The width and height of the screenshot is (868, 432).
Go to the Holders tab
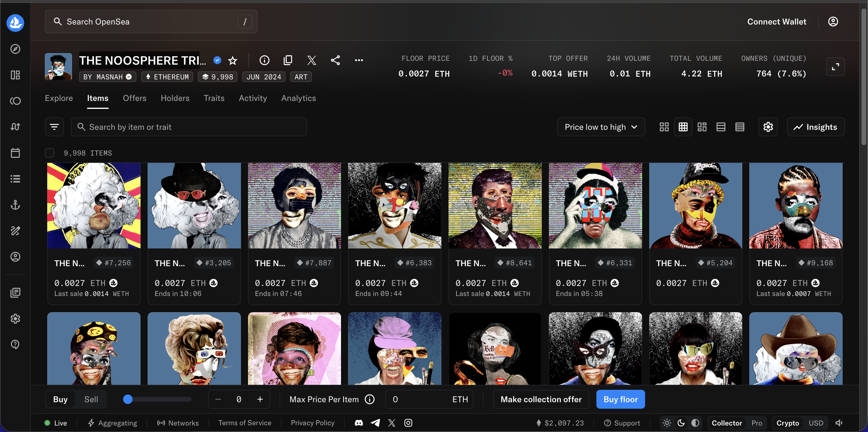(175, 98)
